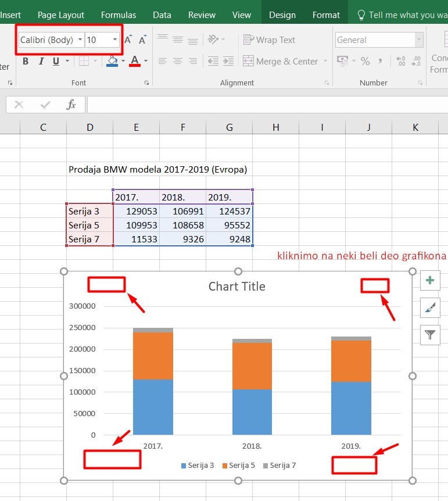Expand the Merge & Center dropdown arrow
The width and height of the screenshot is (448, 501).
(x=325, y=60)
